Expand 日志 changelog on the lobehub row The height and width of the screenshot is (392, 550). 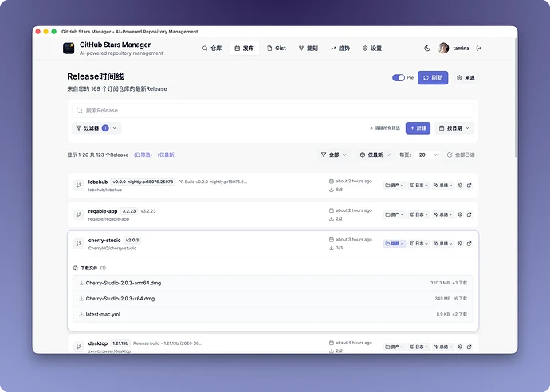pos(418,185)
